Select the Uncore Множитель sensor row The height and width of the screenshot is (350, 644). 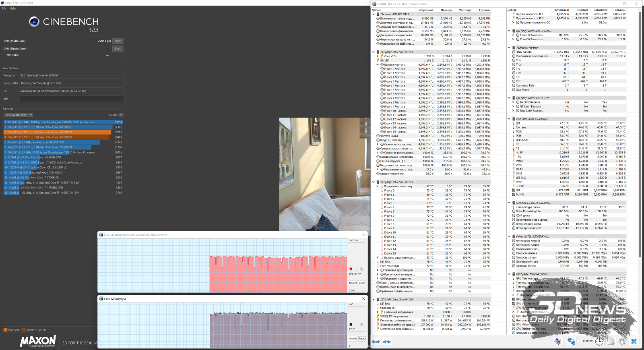(433, 174)
